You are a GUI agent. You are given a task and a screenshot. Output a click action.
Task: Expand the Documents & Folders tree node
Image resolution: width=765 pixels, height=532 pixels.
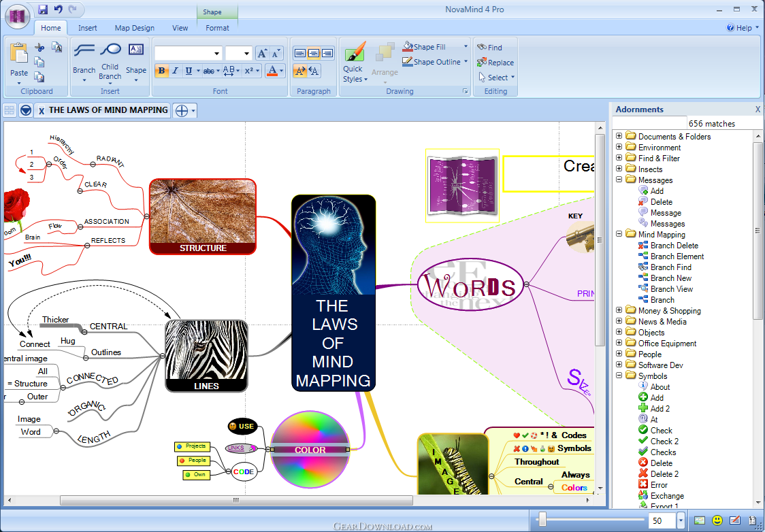[x=619, y=136]
